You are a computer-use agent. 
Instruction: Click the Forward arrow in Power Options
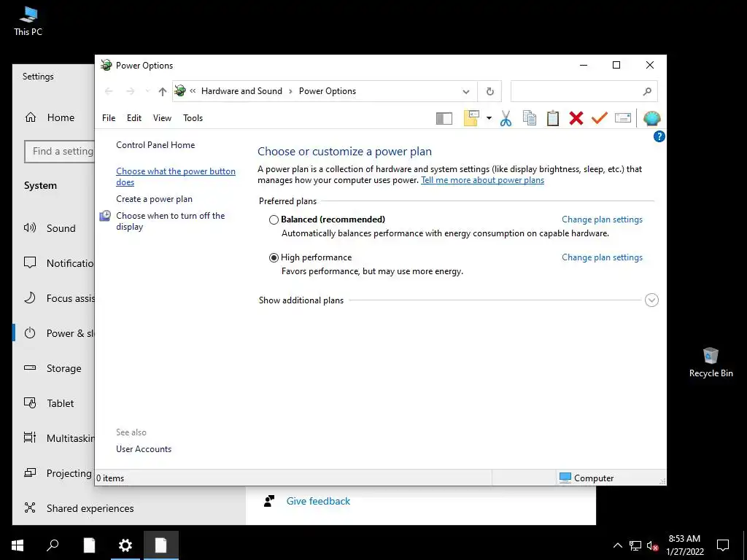coord(130,91)
